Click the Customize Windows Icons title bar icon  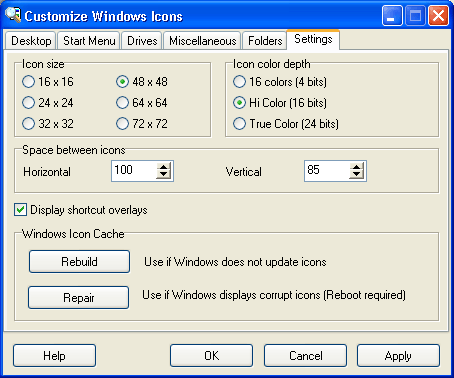13,15
